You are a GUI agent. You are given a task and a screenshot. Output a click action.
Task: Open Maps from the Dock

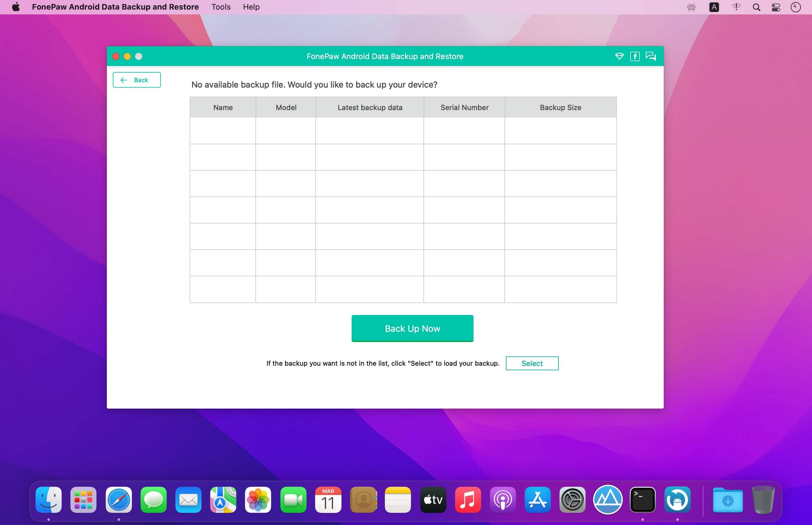223,500
